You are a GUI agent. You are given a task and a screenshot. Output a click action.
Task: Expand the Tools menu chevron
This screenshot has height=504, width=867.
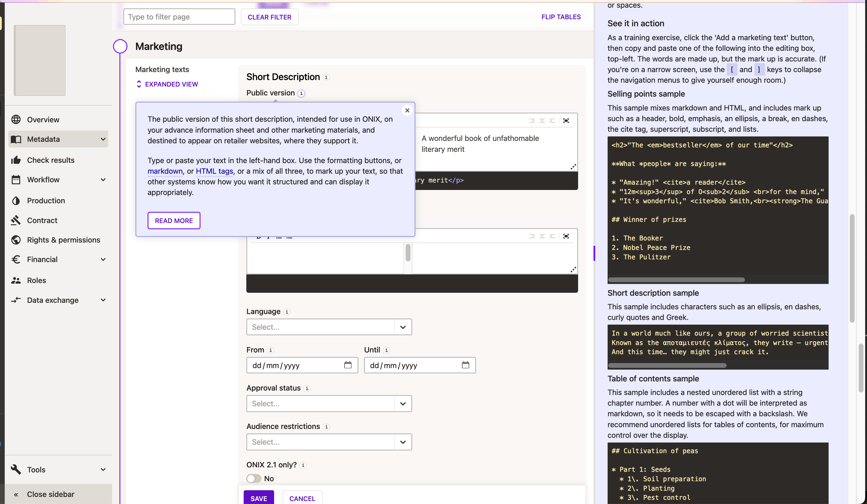coord(103,469)
